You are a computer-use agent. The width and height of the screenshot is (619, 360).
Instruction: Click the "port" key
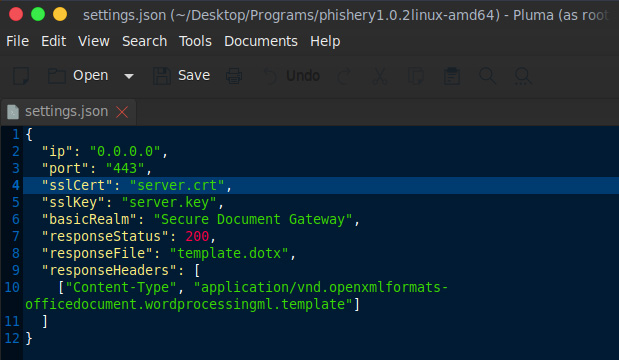click(65, 168)
